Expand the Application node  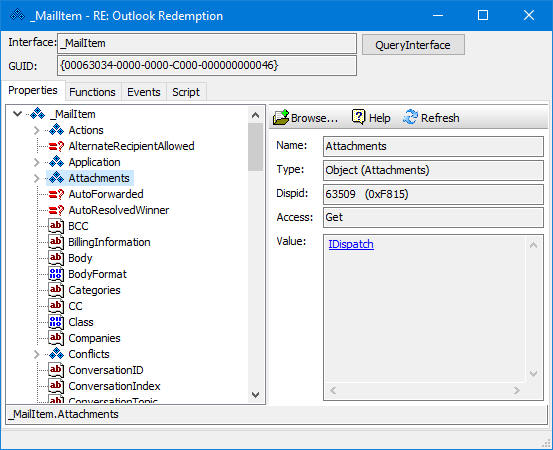point(36,162)
